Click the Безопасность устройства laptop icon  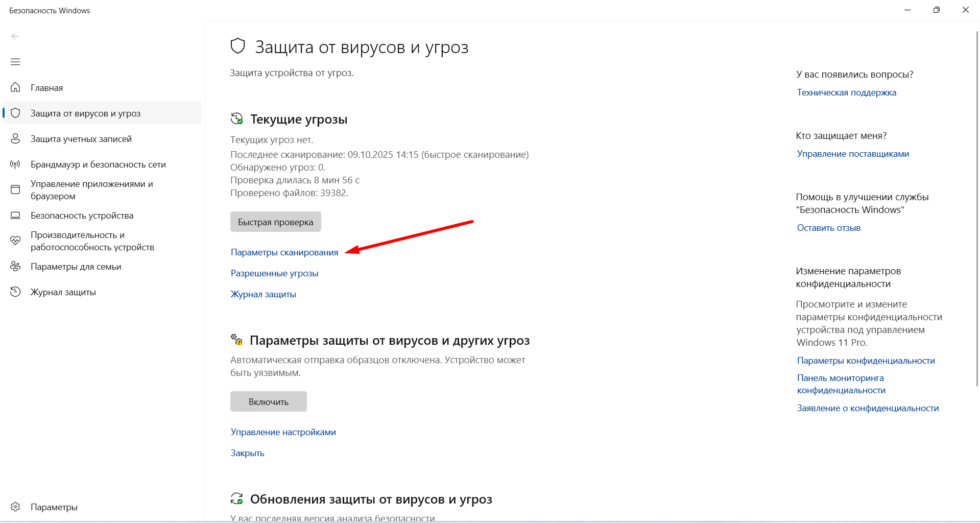pyautogui.click(x=15, y=215)
